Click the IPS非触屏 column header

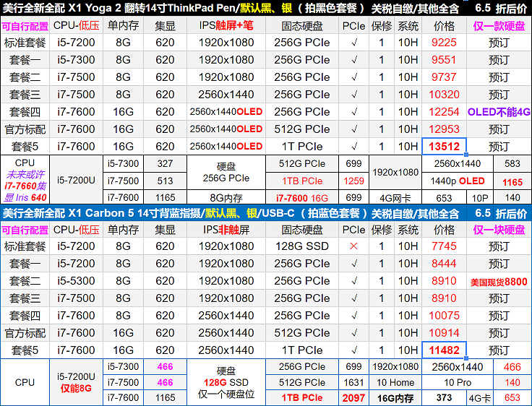coord(226,230)
